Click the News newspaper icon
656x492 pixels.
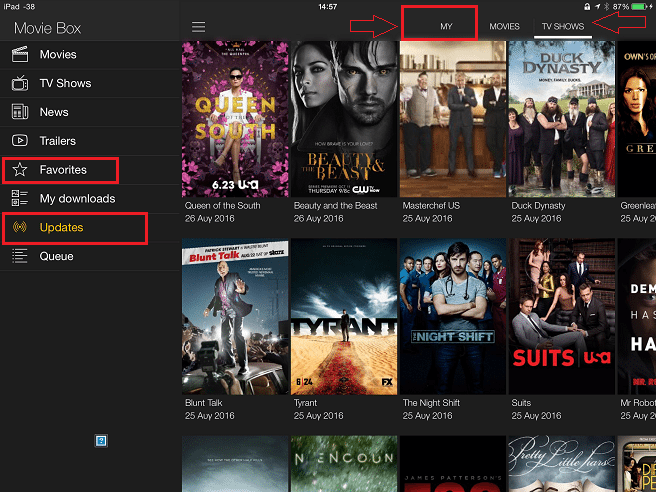point(20,112)
